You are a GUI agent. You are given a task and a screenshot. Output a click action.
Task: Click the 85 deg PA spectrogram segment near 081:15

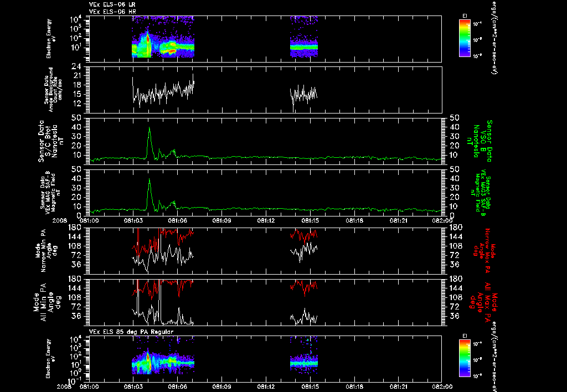(x=304, y=363)
